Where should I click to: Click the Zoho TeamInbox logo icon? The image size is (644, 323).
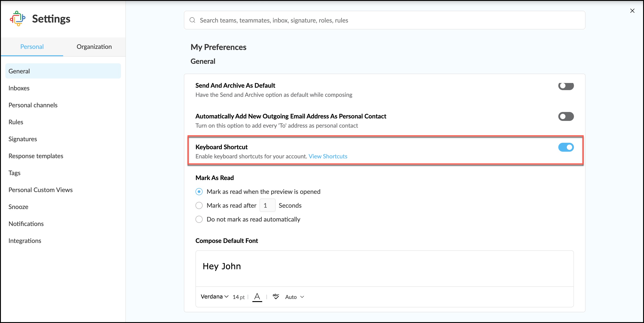pyautogui.click(x=17, y=19)
